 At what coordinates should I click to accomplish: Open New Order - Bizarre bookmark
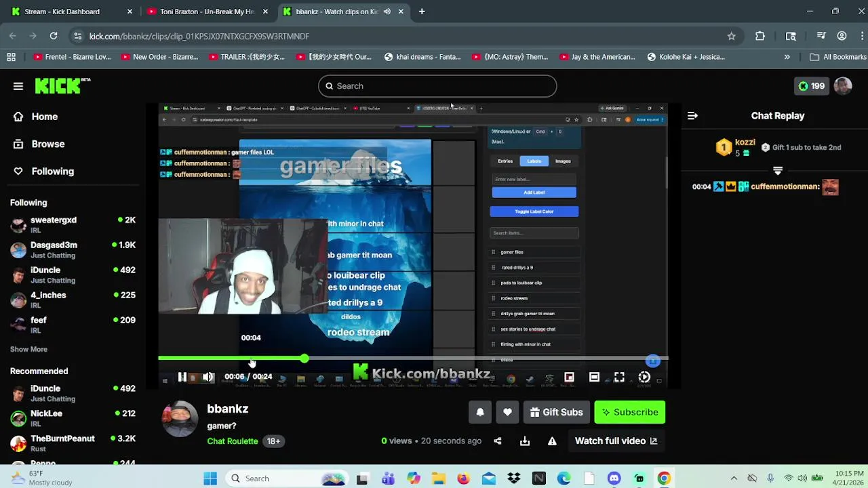pos(159,57)
